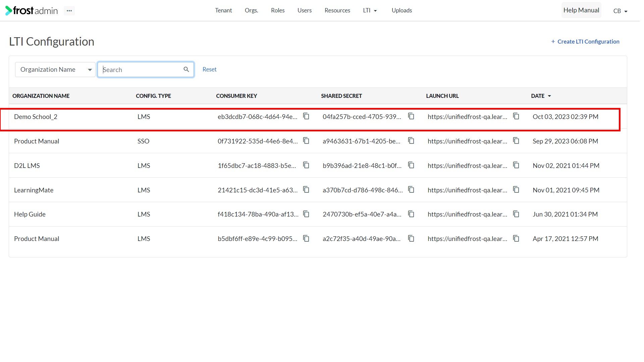The height and width of the screenshot is (362, 644).
Task: Copy shared secret for D2L LMS
Action: click(411, 165)
